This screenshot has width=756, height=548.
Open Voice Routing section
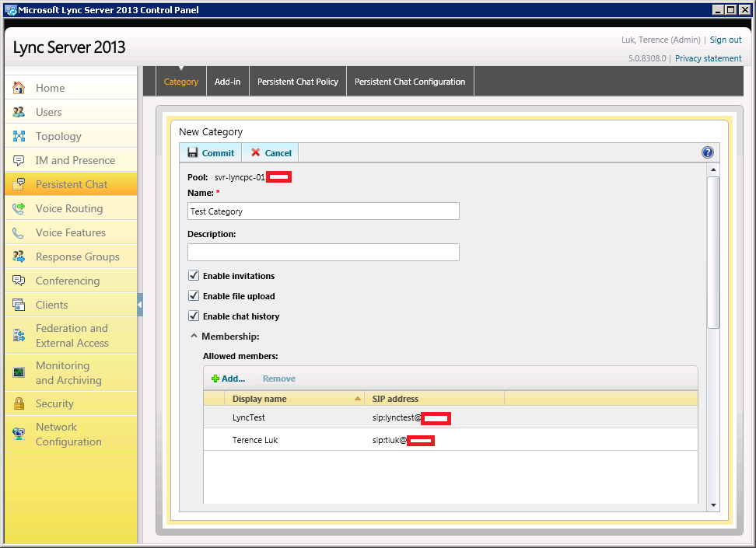tap(71, 208)
